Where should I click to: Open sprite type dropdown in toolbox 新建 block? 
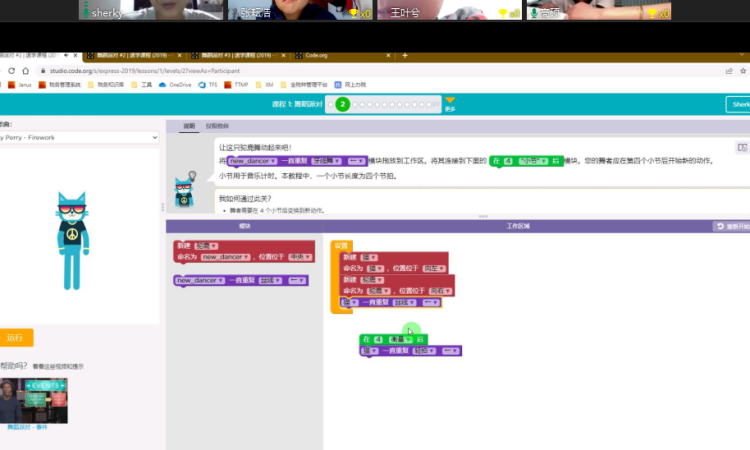pos(206,246)
